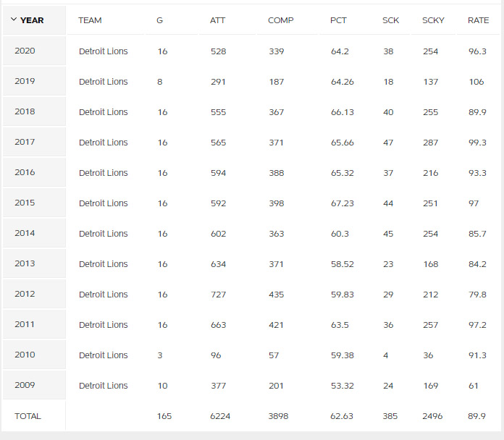Click the sort chevron beside YEAR
This screenshot has width=504, height=440.
pyautogui.click(x=14, y=20)
